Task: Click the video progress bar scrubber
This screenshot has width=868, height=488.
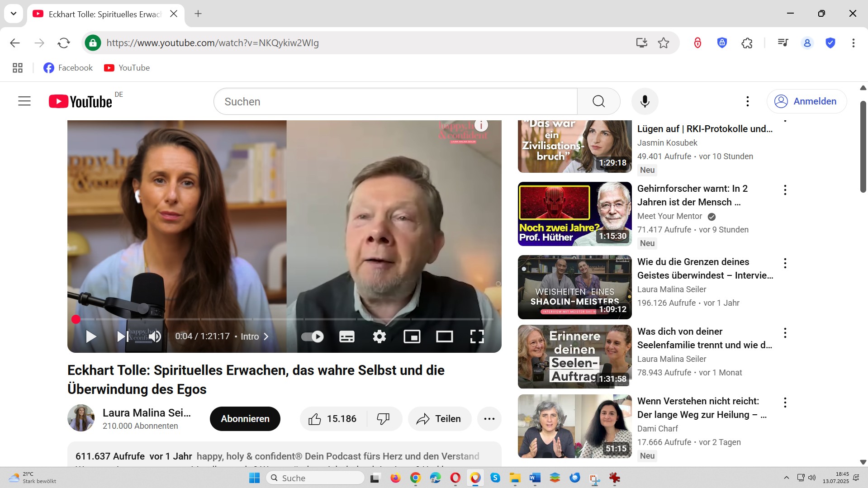Action: click(x=76, y=319)
